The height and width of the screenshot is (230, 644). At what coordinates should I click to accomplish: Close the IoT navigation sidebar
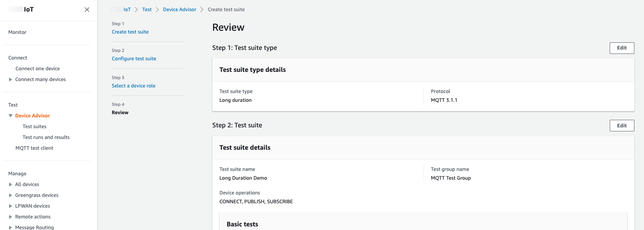click(x=87, y=10)
